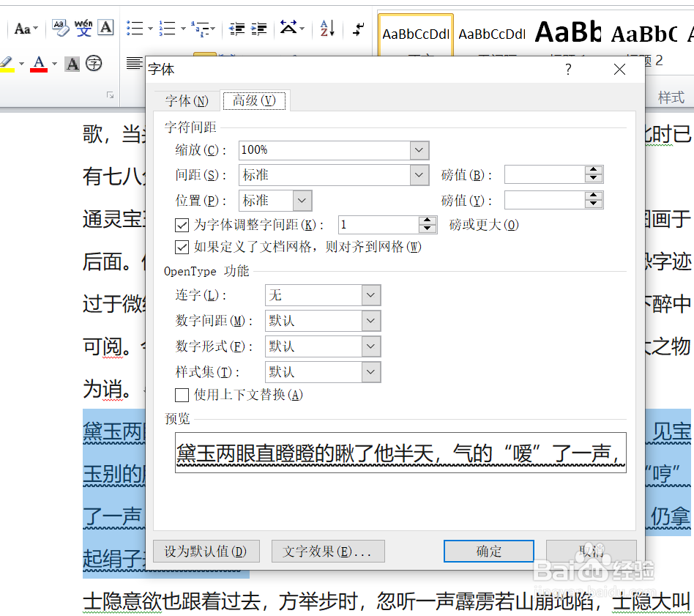
Task: Uncheck 为字体调整字间距 option
Action: 182,225
